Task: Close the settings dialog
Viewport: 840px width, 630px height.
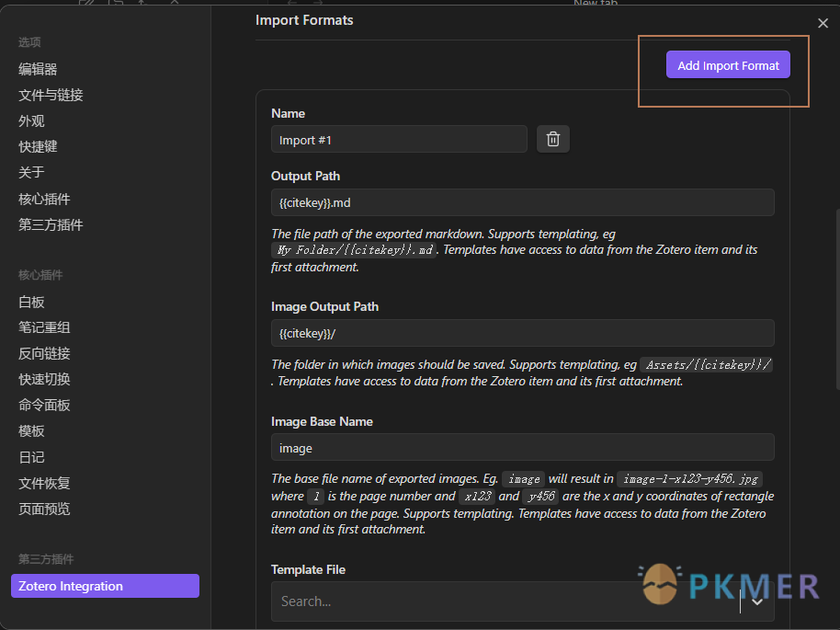Action: (x=823, y=23)
